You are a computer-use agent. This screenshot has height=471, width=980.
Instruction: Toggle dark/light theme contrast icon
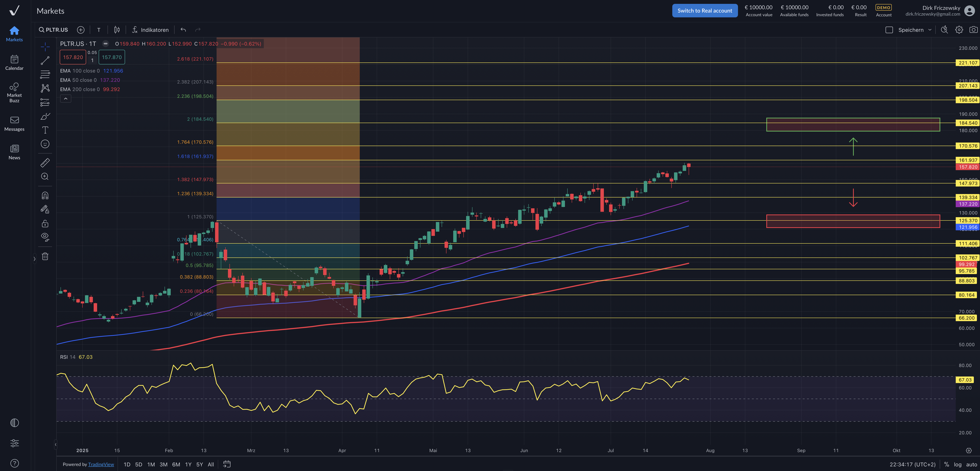pos(14,423)
